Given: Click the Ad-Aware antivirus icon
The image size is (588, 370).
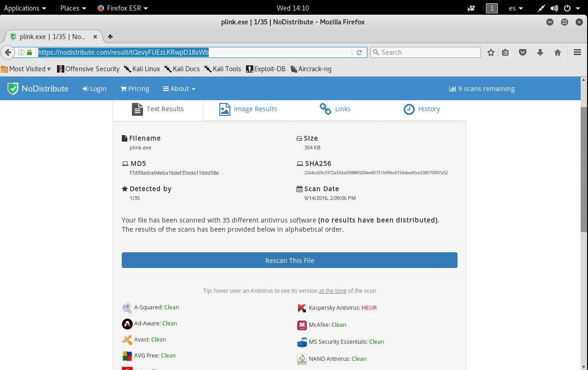Looking at the screenshot, I should click(x=127, y=324).
